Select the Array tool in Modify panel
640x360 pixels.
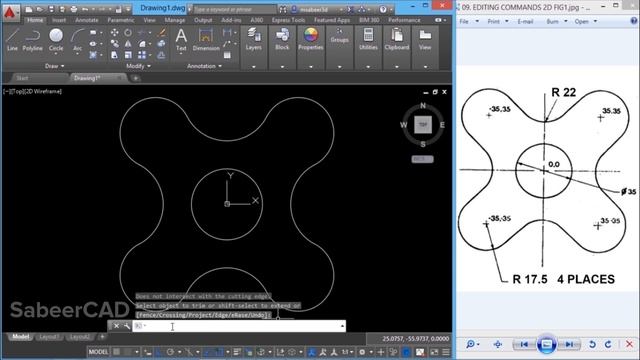(142, 55)
